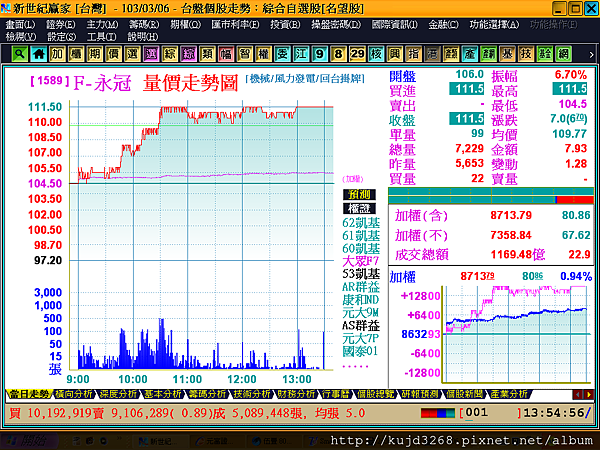Open the 籌碼(B) menu
600x450 pixels.
[x=144, y=24]
